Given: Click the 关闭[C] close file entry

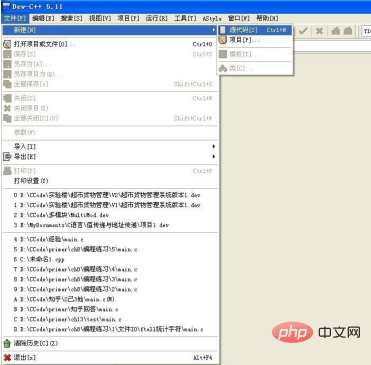Looking at the screenshot, I should tap(110, 98).
